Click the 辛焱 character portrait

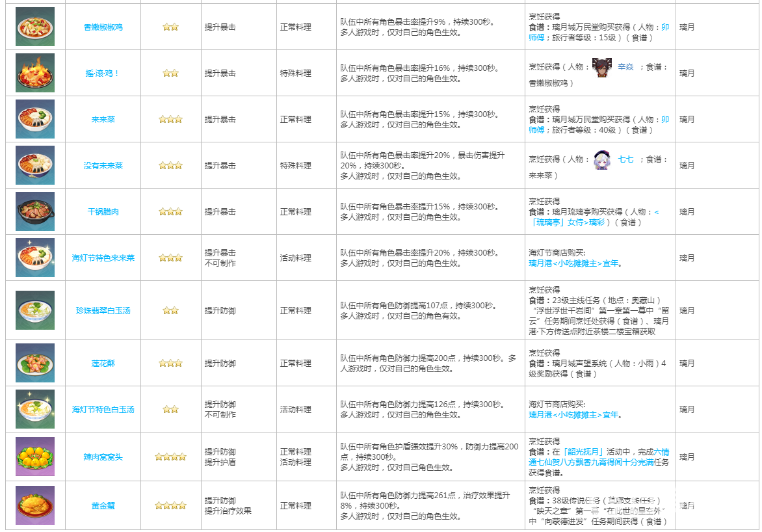(x=602, y=68)
